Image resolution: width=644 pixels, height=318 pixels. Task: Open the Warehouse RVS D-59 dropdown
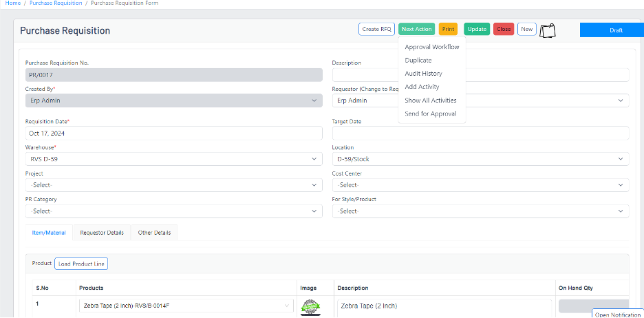[x=173, y=159]
